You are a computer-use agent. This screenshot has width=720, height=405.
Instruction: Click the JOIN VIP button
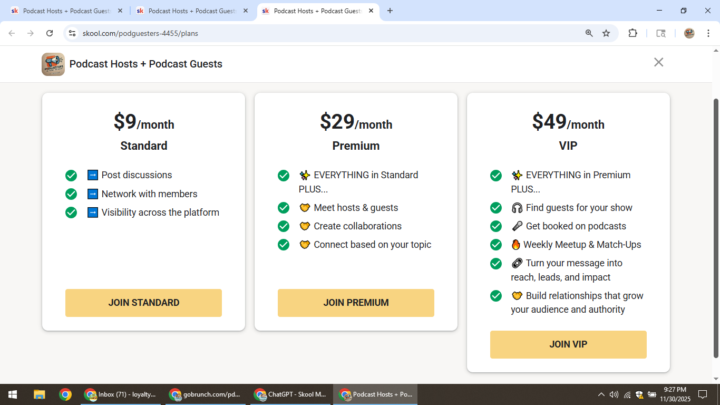[568, 344]
